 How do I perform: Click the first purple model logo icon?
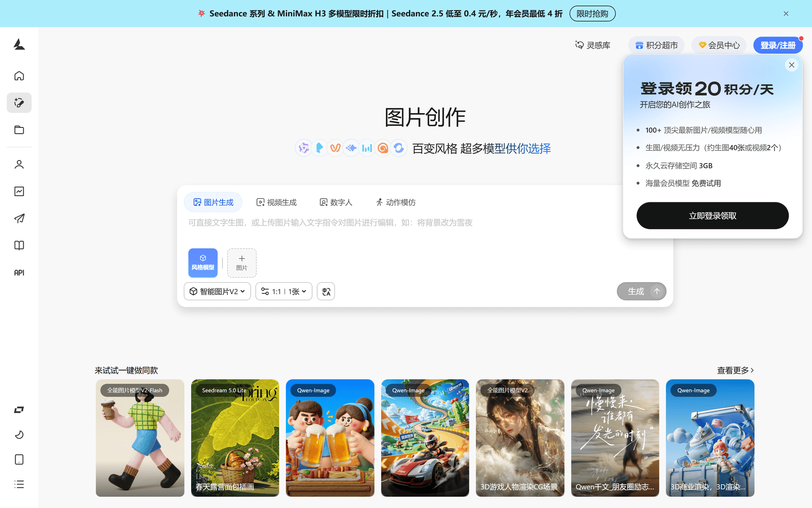[x=304, y=148]
